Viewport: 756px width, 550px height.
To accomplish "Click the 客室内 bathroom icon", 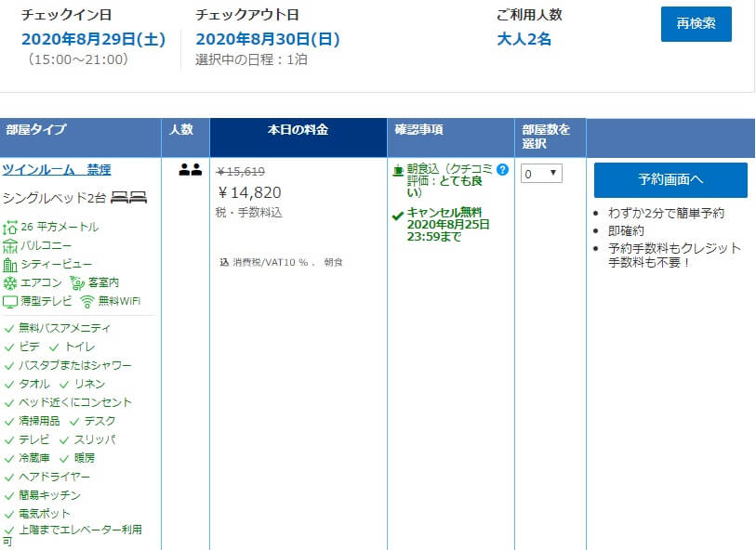I will tap(77, 282).
